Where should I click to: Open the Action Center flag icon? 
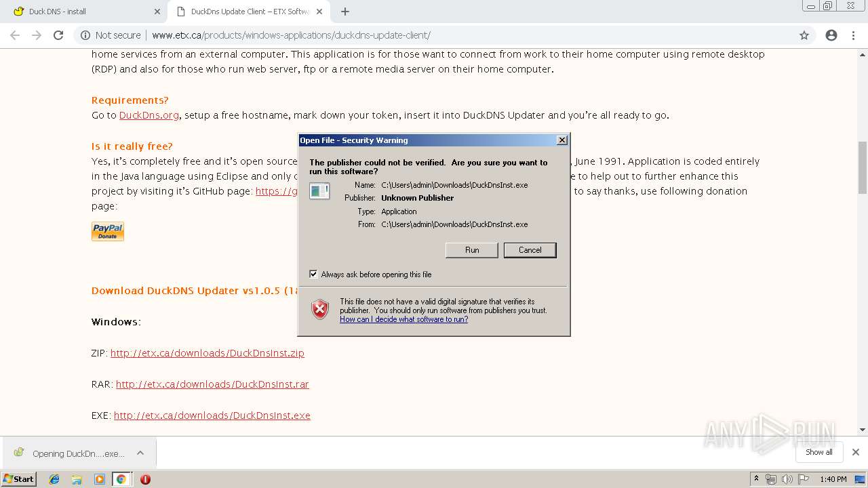(802, 479)
